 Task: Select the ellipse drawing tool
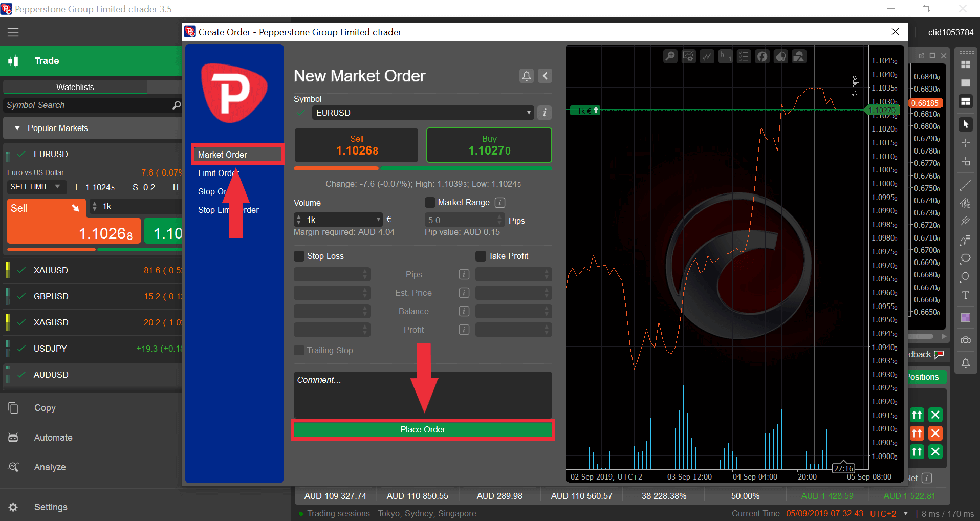tap(966, 258)
